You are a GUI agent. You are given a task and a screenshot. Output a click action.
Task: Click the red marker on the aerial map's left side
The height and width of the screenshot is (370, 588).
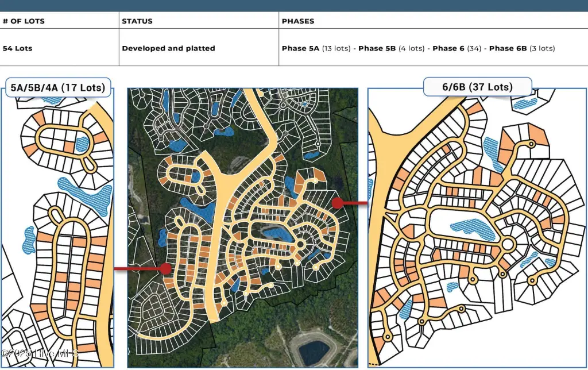click(166, 268)
